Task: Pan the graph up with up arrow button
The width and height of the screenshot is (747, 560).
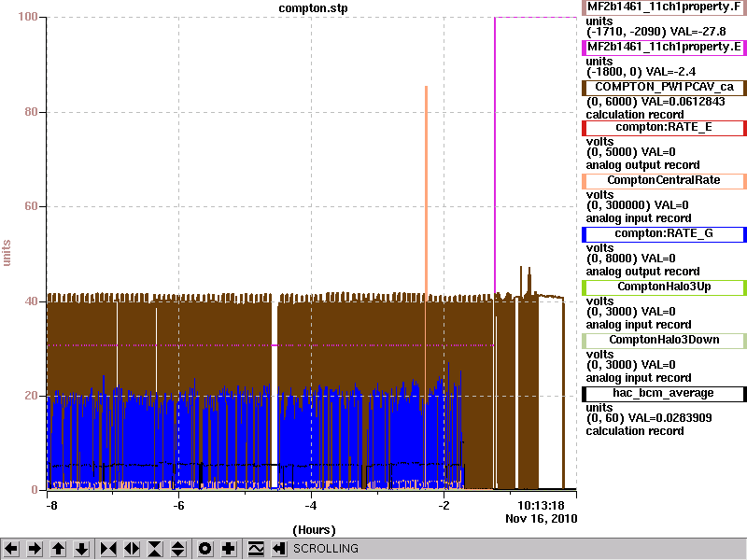Action: tap(58, 549)
